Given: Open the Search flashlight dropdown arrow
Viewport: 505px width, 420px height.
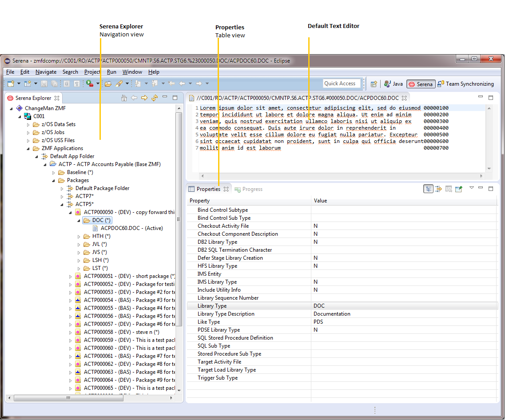Looking at the screenshot, I should [x=127, y=83].
